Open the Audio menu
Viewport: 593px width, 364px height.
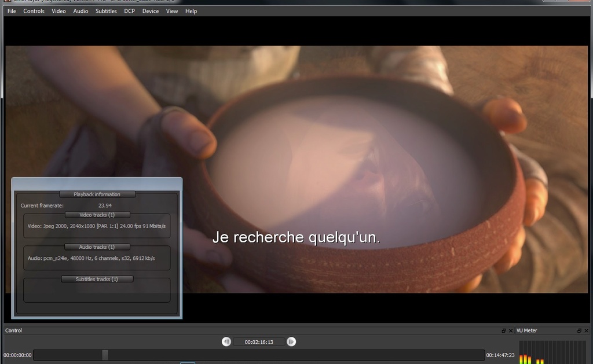click(x=80, y=11)
